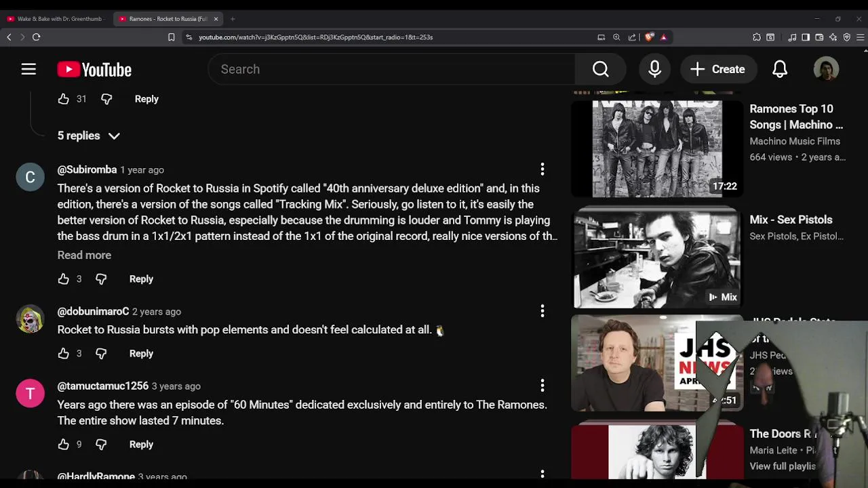Open options menu for @Subiromba comment
The image size is (868, 488).
[542, 169]
